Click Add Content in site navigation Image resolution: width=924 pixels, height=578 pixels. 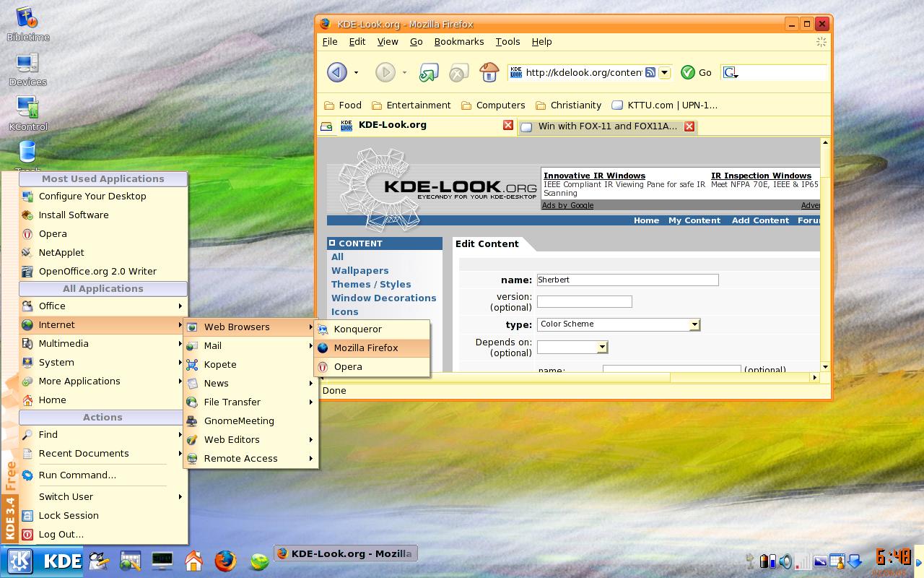pyautogui.click(x=760, y=220)
